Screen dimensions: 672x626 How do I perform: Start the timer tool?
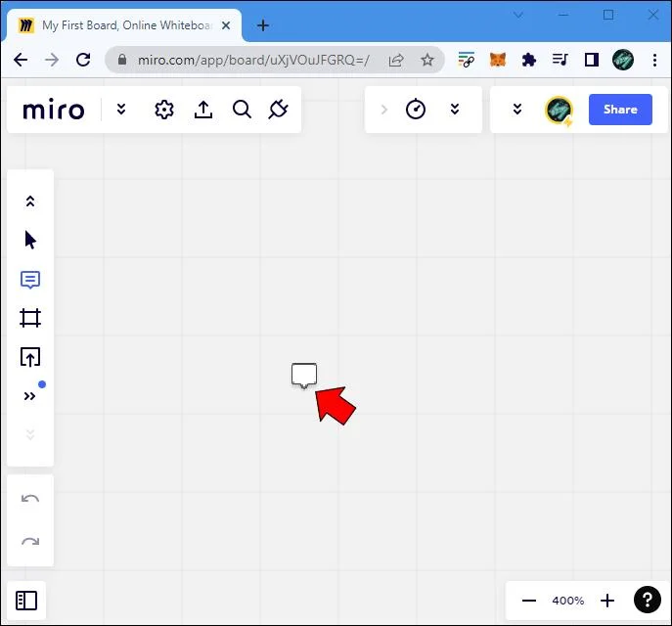[416, 110]
